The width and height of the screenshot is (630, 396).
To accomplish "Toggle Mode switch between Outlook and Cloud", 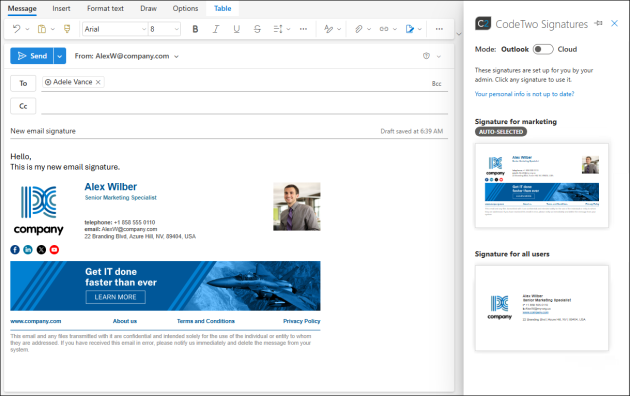I will click(x=543, y=49).
